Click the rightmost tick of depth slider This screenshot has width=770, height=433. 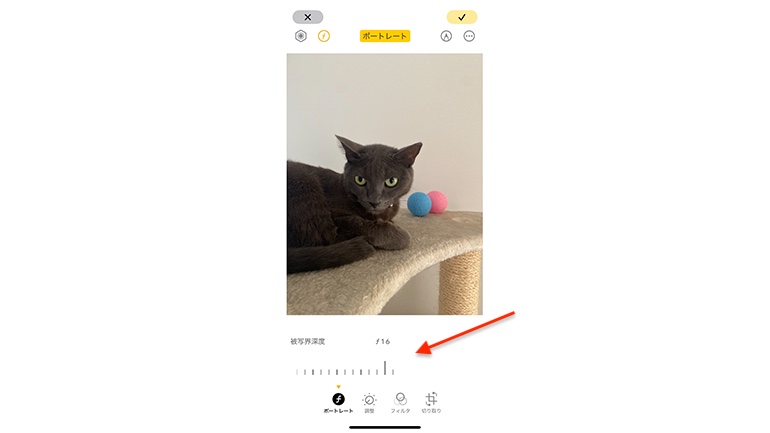click(x=393, y=372)
